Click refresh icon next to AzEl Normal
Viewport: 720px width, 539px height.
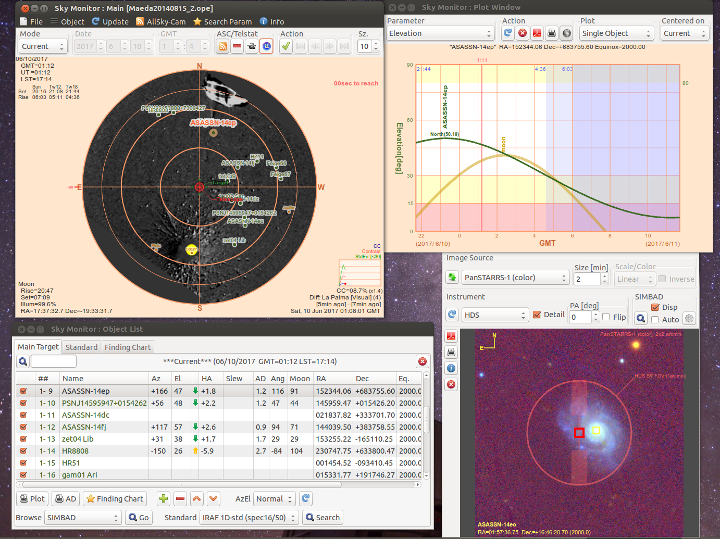[306, 499]
